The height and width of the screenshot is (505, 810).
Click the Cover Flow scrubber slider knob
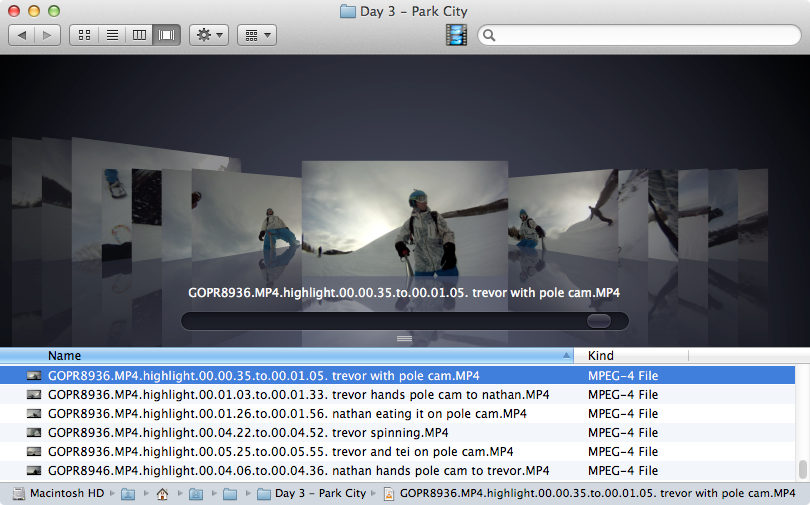point(598,321)
